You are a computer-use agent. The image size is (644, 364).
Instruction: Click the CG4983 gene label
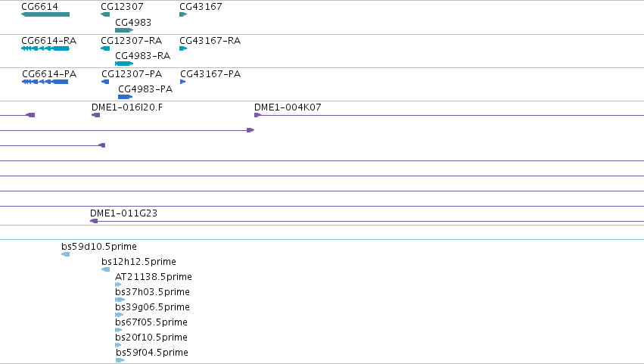(x=133, y=22)
